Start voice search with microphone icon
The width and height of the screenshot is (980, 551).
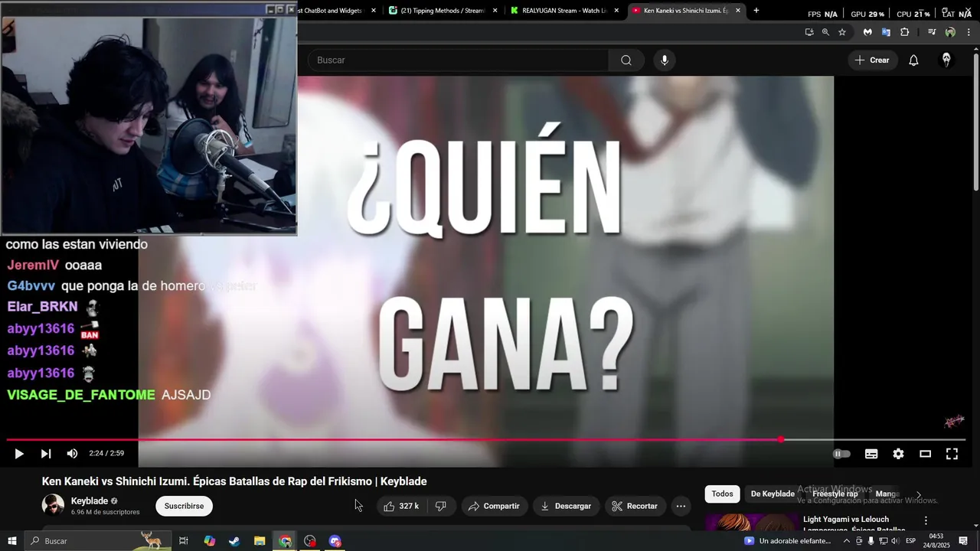tap(665, 60)
